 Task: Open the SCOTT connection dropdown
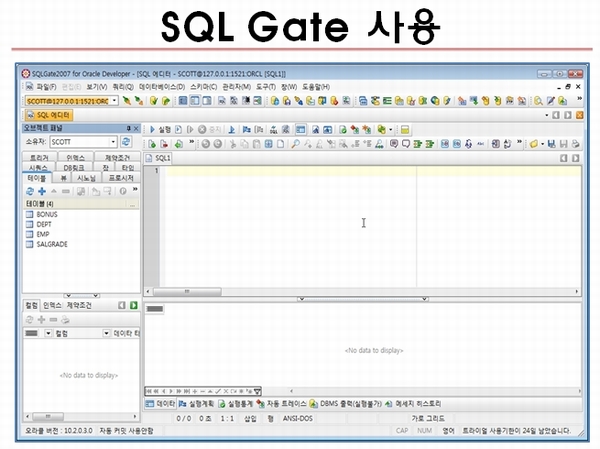pos(114,101)
